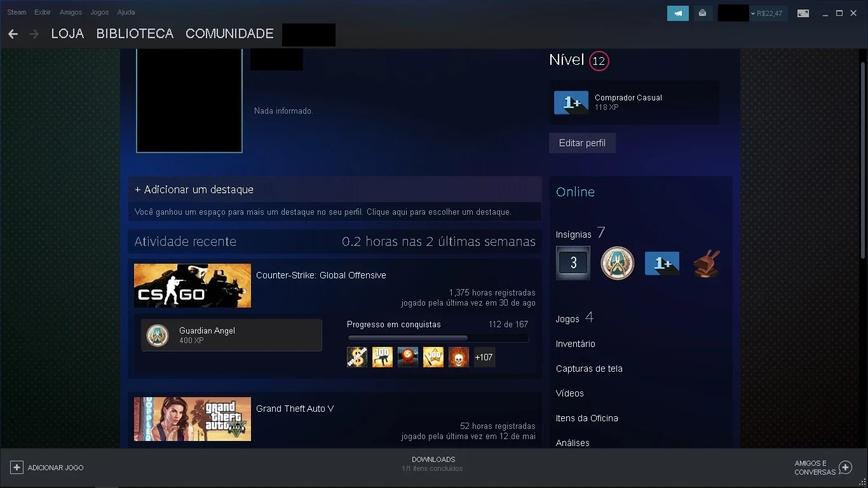Open the Steam menu
Viewport: 868px width, 488px height.
coord(17,12)
